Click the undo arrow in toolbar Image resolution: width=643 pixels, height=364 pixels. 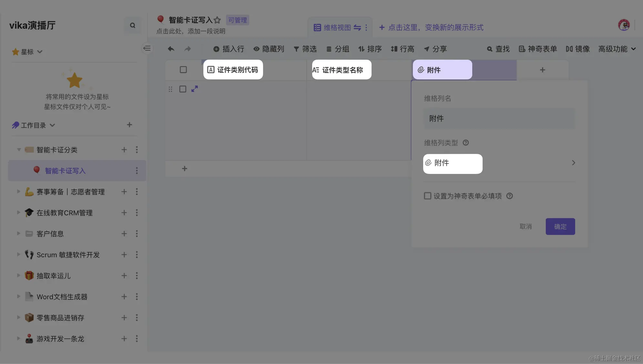coord(171,49)
